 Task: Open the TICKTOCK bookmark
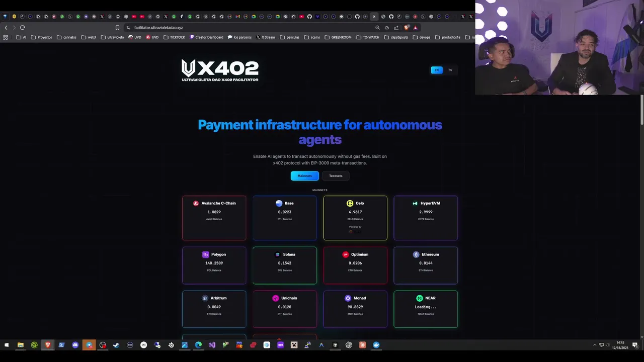click(174, 37)
